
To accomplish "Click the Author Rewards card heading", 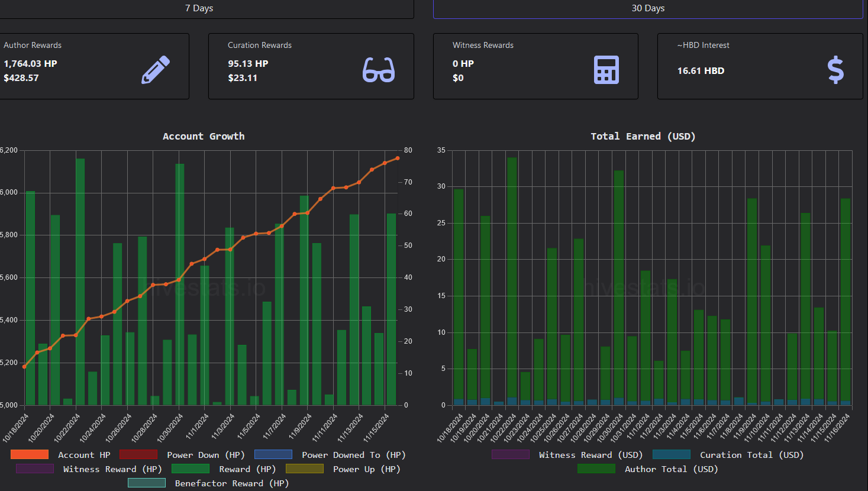I will coord(33,45).
